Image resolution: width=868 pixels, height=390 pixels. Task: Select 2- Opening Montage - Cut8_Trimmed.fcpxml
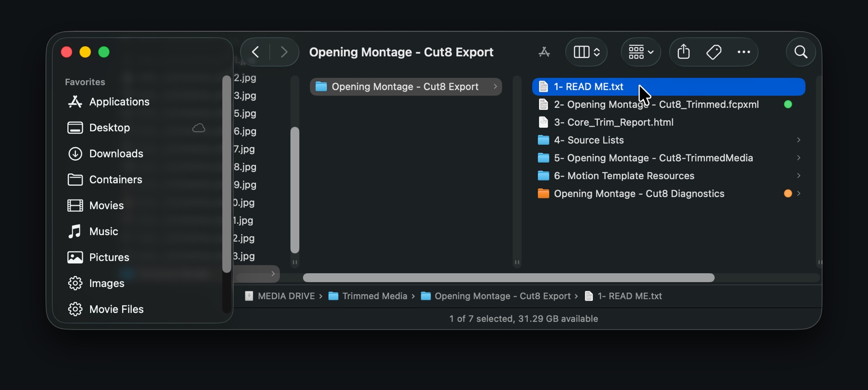669,105
